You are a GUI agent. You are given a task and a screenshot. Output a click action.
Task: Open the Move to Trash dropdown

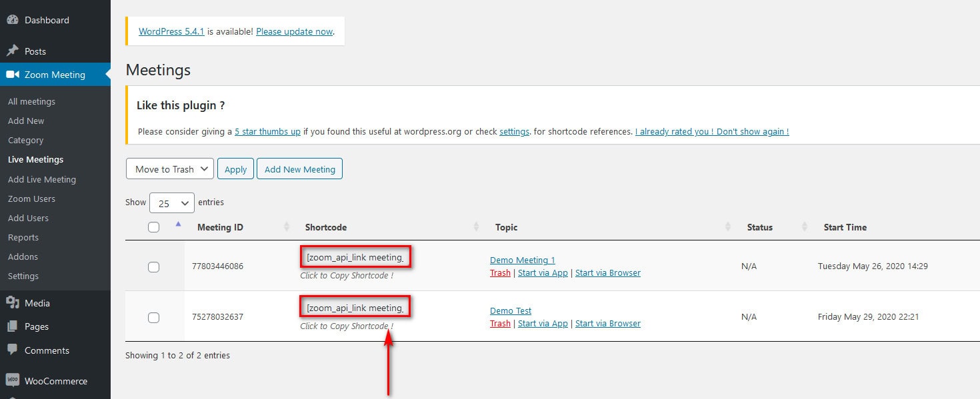click(169, 169)
